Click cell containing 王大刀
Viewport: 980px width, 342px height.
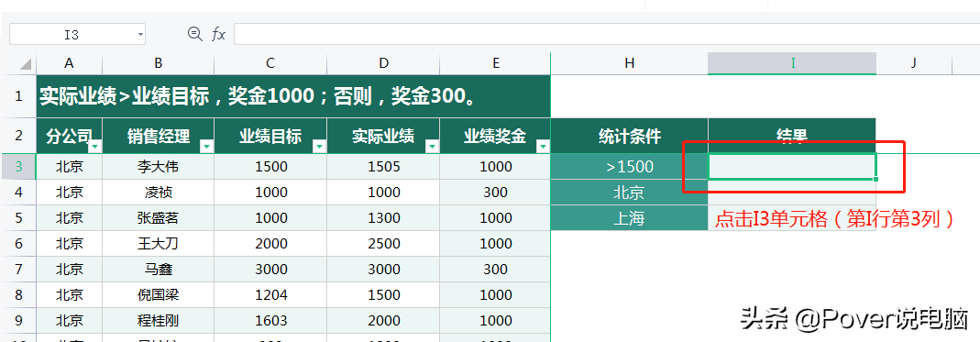click(x=158, y=244)
